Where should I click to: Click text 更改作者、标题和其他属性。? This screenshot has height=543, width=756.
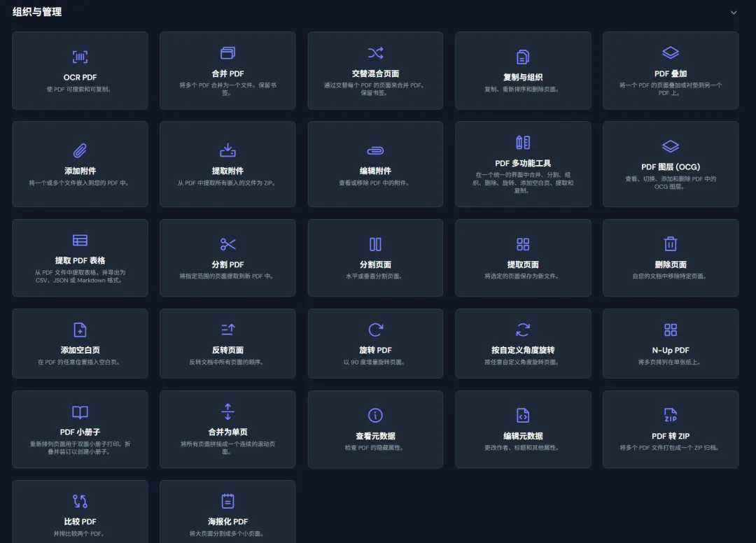pyautogui.click(x=523, y=448)
